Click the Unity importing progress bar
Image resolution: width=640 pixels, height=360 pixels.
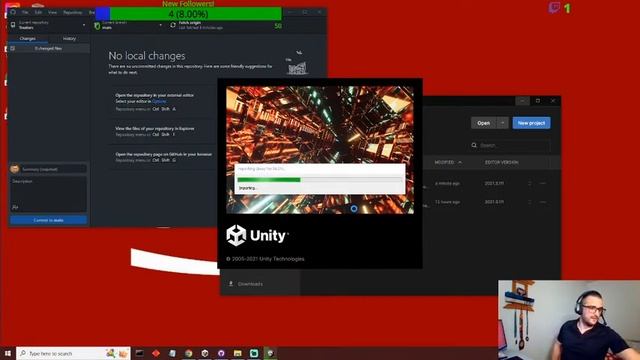coord(320,180)
